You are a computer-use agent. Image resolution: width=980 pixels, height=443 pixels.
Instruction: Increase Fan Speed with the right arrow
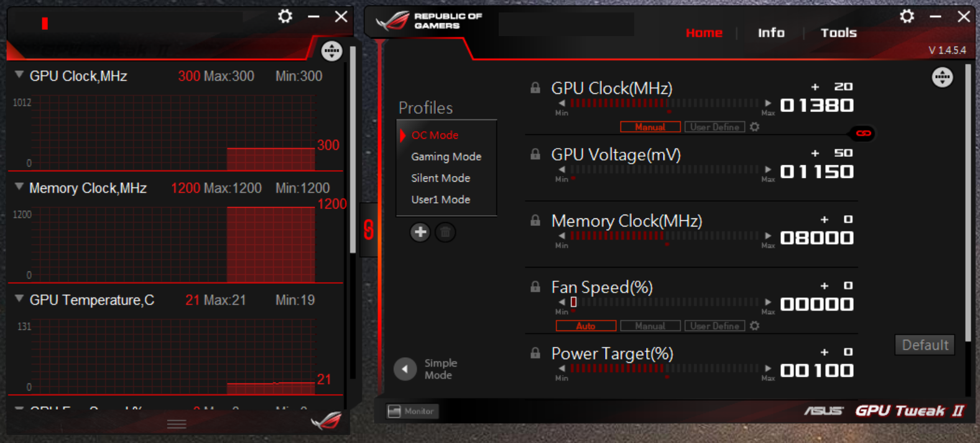pyautogui.click(x=768, y=302)
